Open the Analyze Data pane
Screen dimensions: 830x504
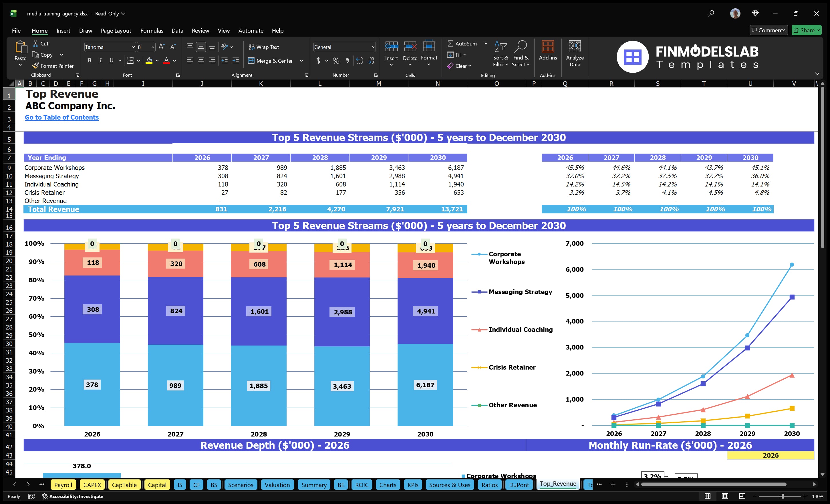point(575,54)
